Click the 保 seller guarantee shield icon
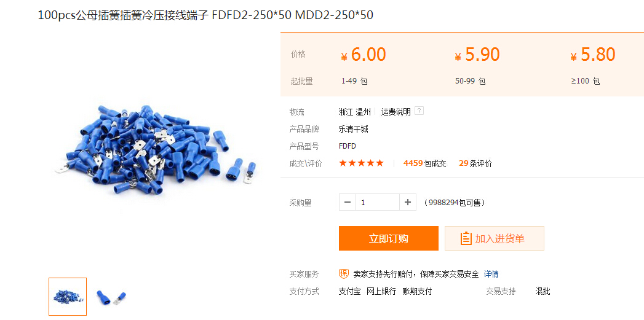644x320 pixels. click(344, 274)
